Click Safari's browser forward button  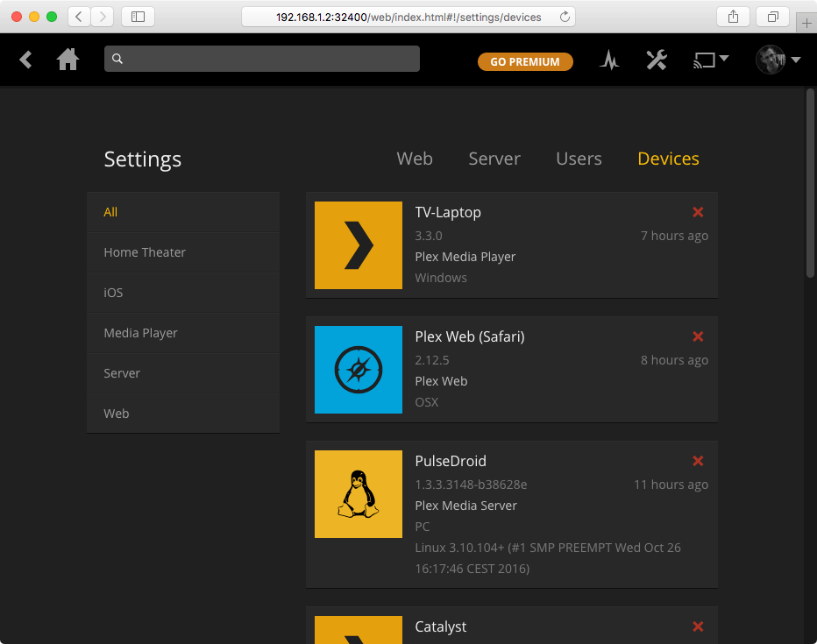[103, 17]
